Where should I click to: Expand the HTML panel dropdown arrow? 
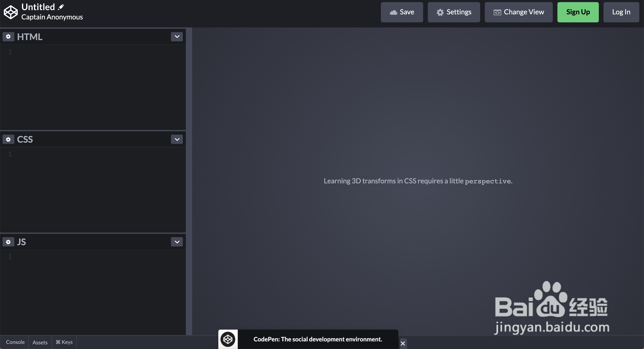click(177, 37)
